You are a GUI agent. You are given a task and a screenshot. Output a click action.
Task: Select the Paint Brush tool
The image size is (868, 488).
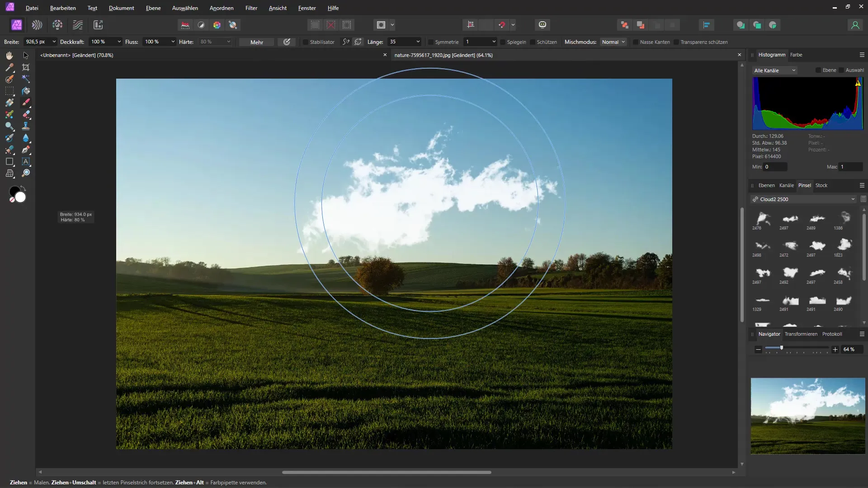tap(26, 103)
